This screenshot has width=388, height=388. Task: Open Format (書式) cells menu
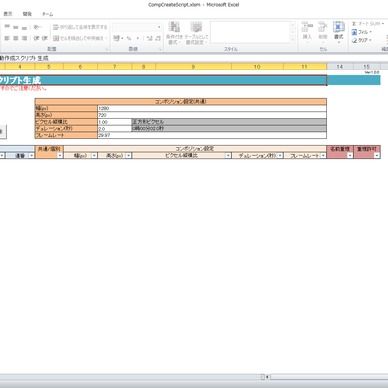(x=339, y=32)
